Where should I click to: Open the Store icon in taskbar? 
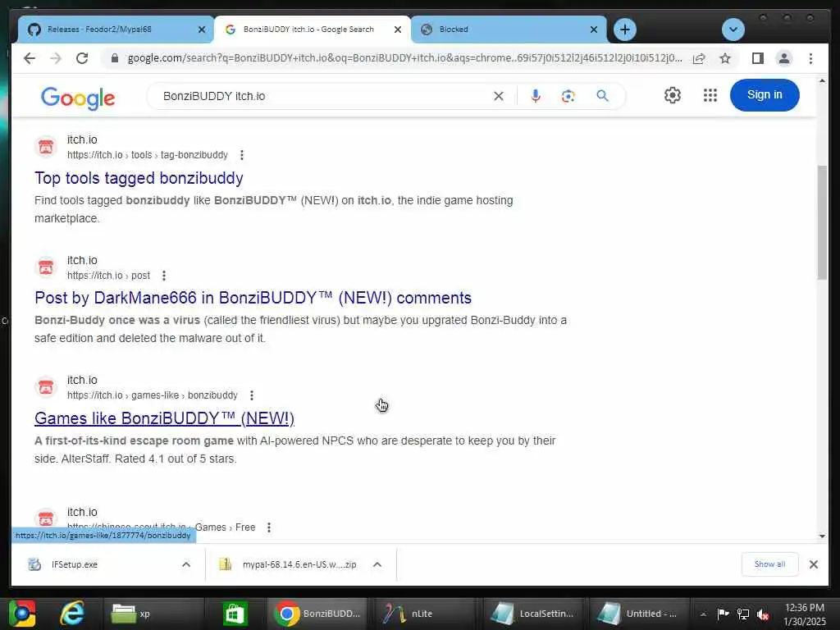pyautogui.click(x=235, y=614)
